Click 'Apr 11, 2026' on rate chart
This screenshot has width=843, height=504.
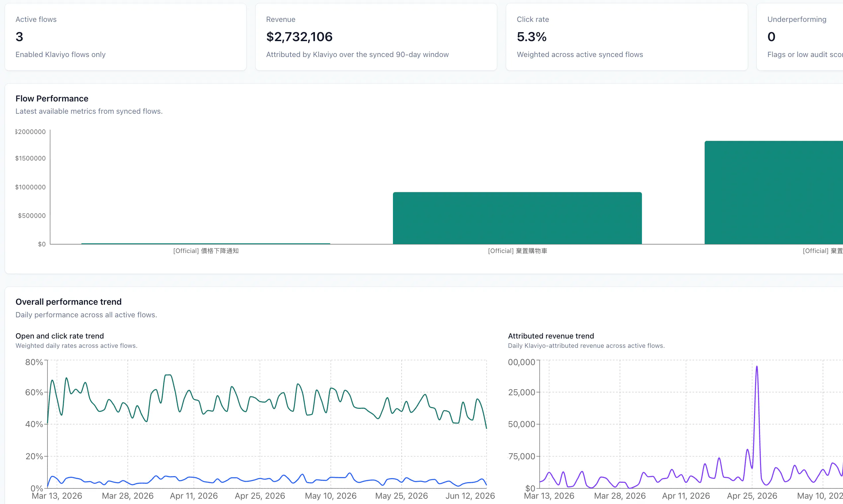(194, 496)
